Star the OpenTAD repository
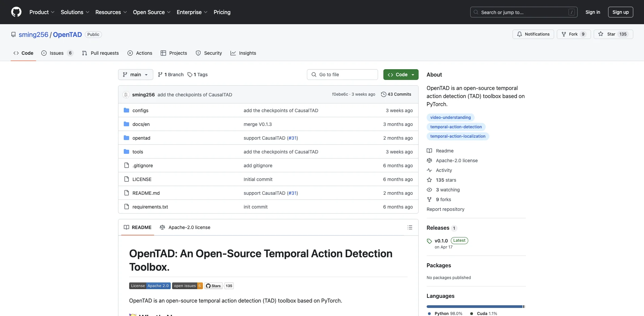Screen dimensions: 644x316 click(613, 34)
